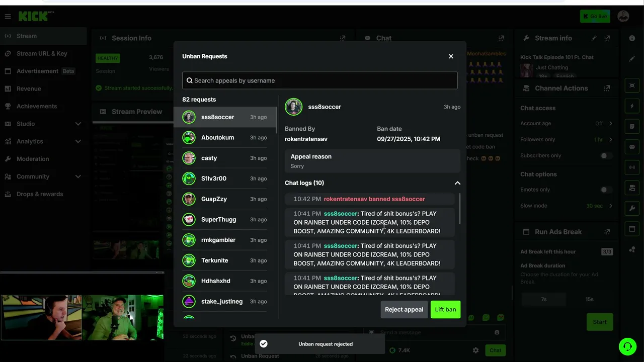Toggle the Emotes only switch
This screenshot has height=362, width=644.
(x=606, y=190)
